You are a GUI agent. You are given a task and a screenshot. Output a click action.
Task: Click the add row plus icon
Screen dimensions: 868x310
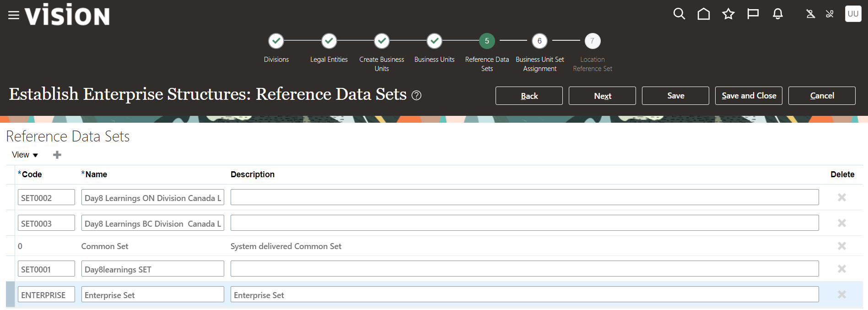[x=57, y=155]
